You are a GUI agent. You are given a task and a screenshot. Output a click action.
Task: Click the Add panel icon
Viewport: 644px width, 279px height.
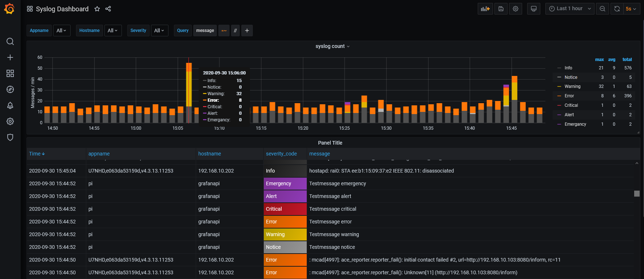(485, 9)
